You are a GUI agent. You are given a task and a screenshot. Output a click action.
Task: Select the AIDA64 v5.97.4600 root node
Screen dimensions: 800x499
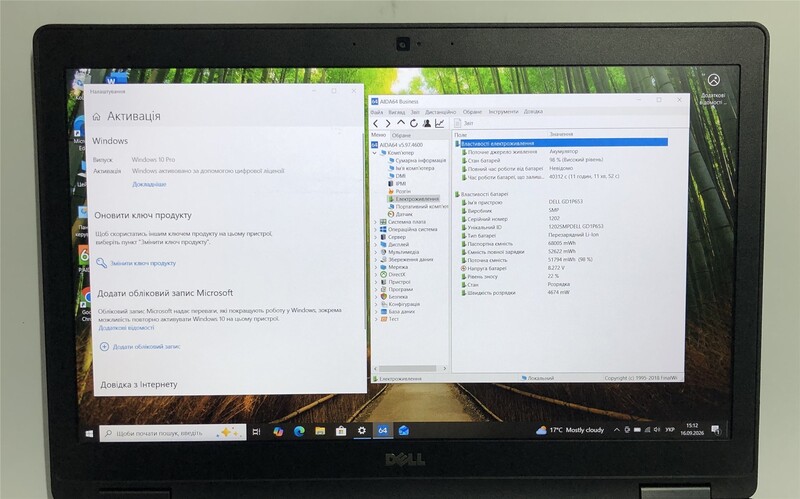coord(397,145)
